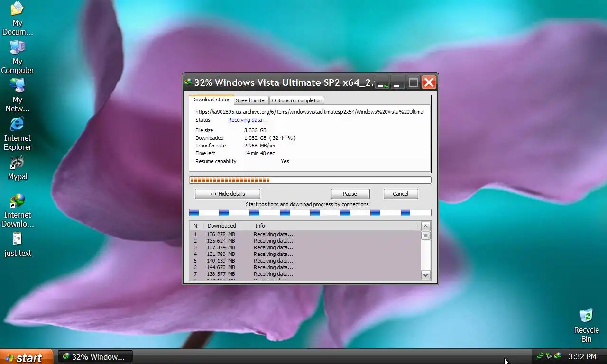Click the 14 min 48 sec time left
This screenshot has height=364, width=607.
259,153
